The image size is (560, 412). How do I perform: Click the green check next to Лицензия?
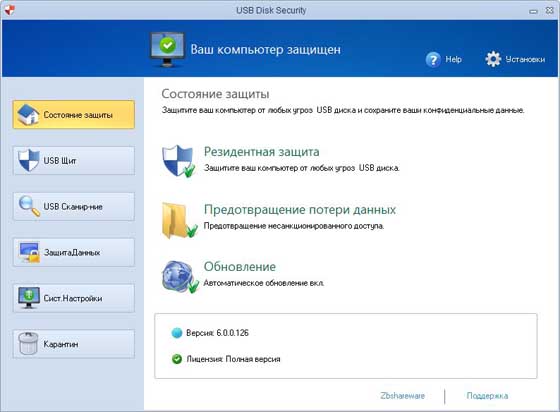[x=177, y=359]
